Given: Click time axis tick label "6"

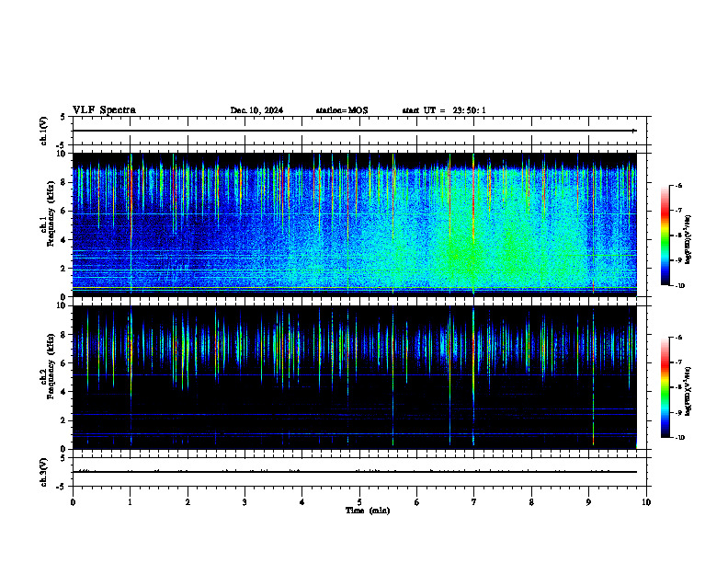Looking at the screenshot, I should (x=417, y=502).
